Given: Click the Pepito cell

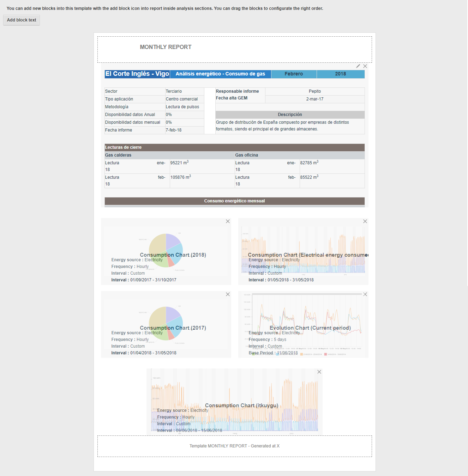Looking at the screenshot, I should coord(315,91).
